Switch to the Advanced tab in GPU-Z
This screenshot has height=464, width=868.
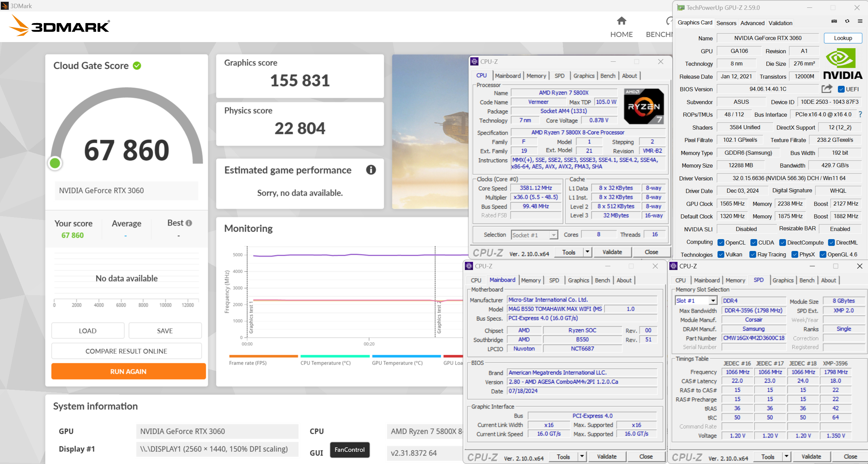752,23
